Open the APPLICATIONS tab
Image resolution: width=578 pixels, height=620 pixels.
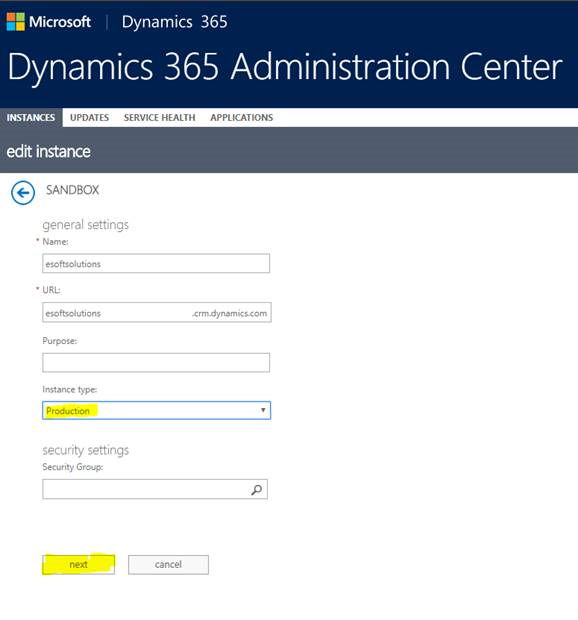pyautogui.click(x=242, y=117)
